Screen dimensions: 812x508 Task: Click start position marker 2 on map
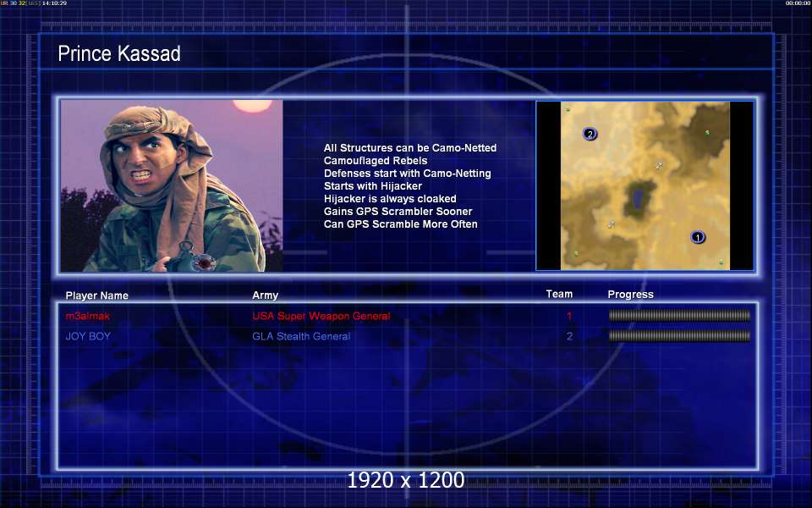click(x=590, y=134)
